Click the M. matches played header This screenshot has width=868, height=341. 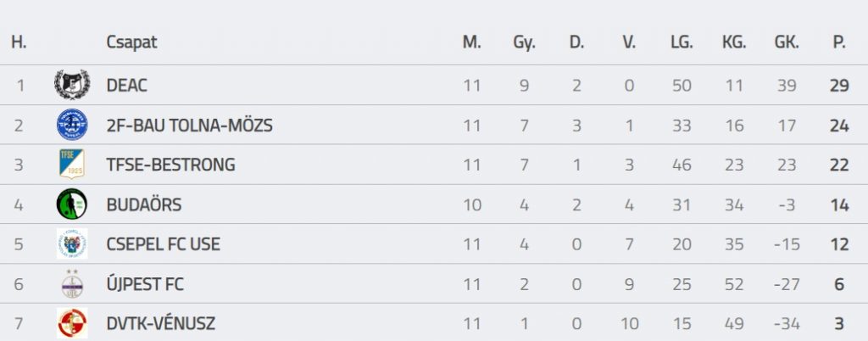tap(472, 42)
